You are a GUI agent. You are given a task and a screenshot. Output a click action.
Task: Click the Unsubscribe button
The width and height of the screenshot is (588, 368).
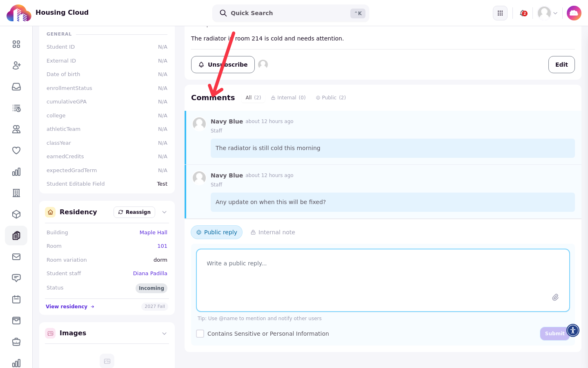223,65
